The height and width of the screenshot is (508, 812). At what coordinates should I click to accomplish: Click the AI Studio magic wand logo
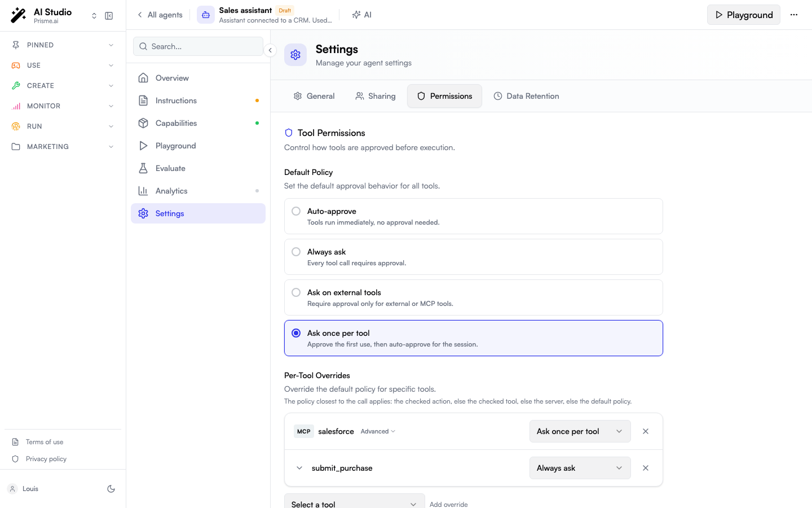pyautogui.click(x=18, y=16)
